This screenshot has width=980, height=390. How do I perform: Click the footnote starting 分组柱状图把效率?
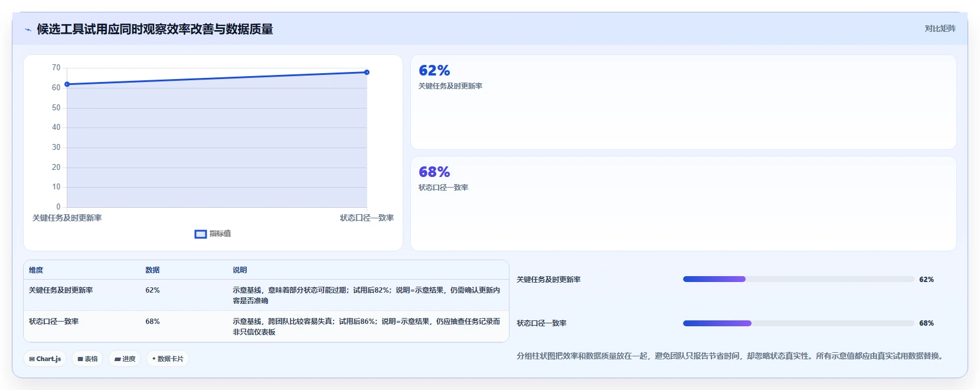[731, 356]
